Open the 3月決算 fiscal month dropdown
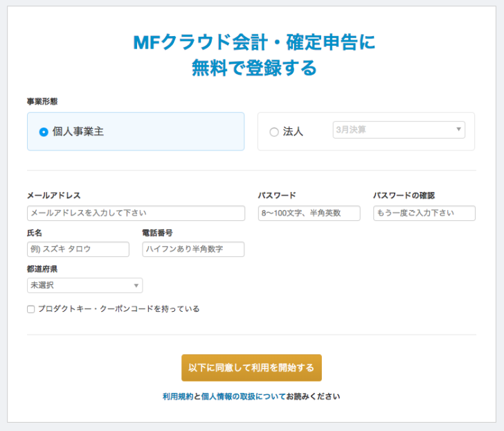 click(x=399, y=130)
